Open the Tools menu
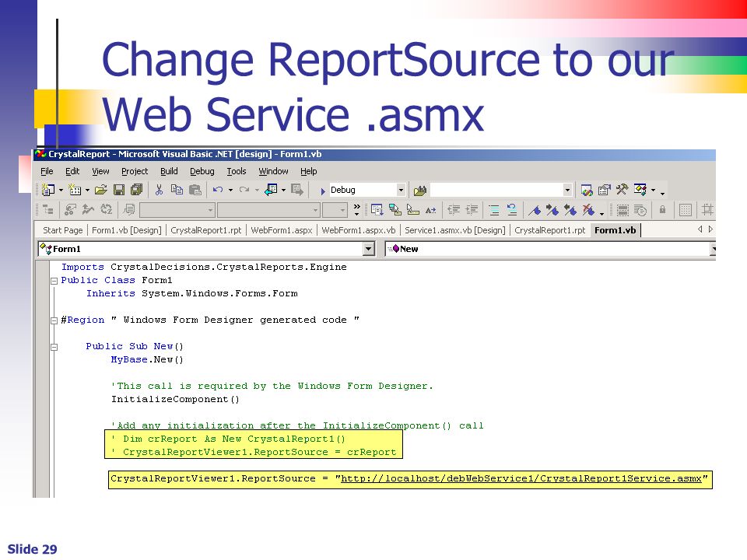The height and width of the screenshot is (560, 747). pos(237,171)
